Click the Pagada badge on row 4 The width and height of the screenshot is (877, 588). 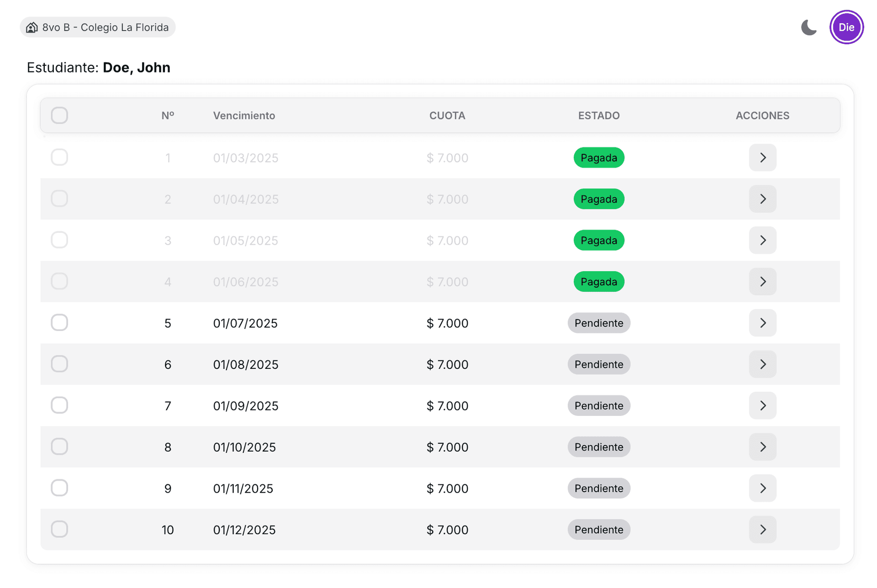coord(599,282)
